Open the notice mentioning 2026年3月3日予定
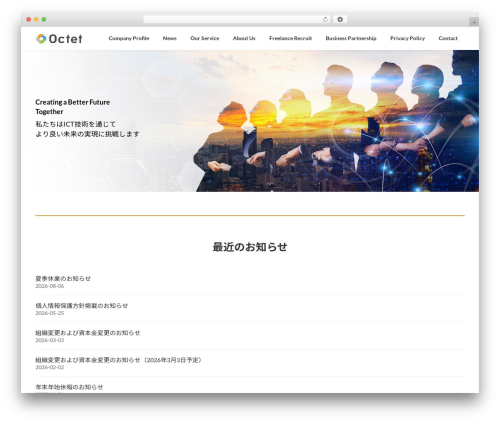Image resolution: width=500 pixels, height=423 pixels. tap(119, 360)
